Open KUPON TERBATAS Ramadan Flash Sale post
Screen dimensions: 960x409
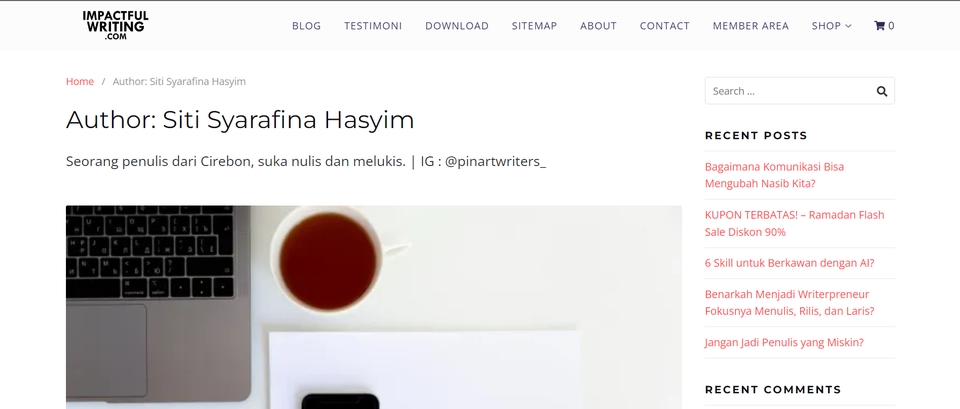point(794,223)
